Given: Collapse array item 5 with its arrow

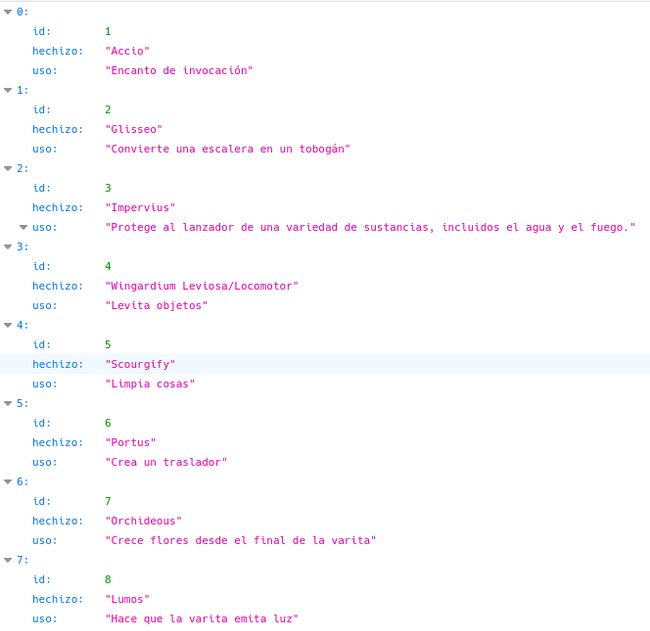Looking at the screenshot, I should [x=9, y=403].
